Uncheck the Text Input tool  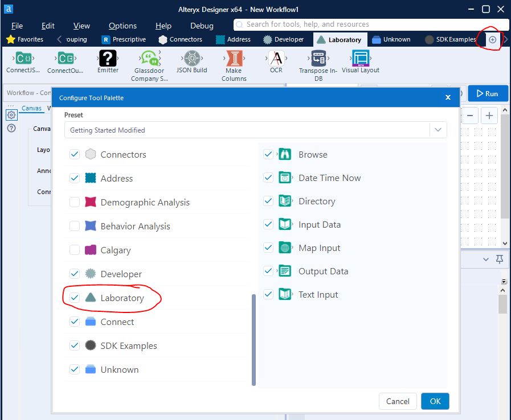click(x=268, y=294)
